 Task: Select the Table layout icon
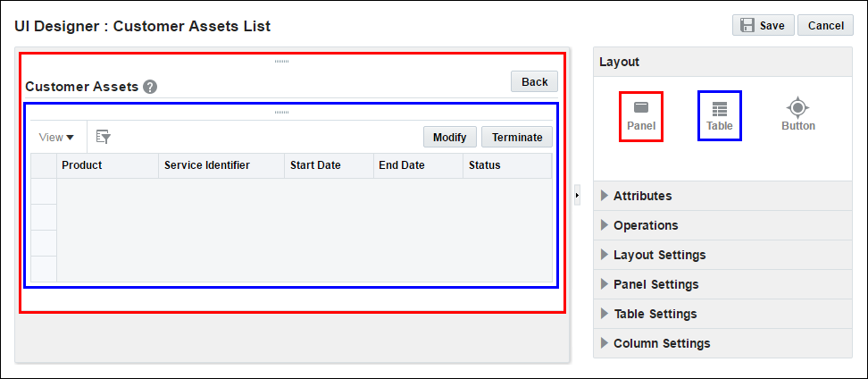(x=719, y=115)
